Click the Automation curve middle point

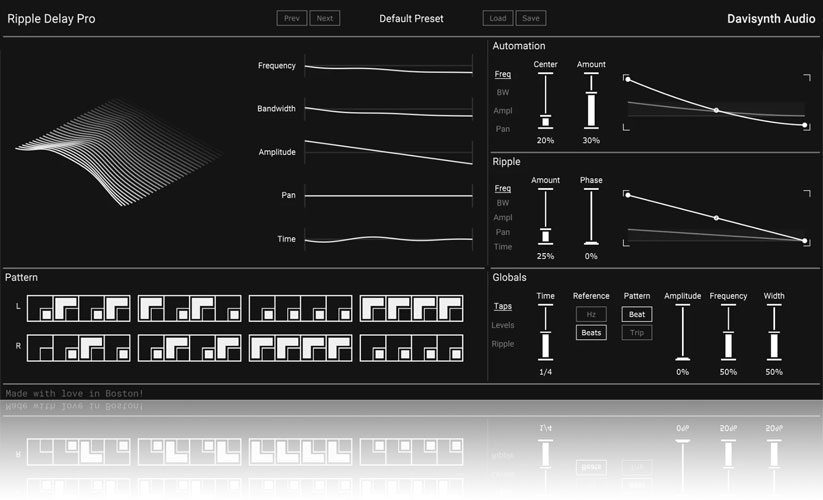[716, 110]
